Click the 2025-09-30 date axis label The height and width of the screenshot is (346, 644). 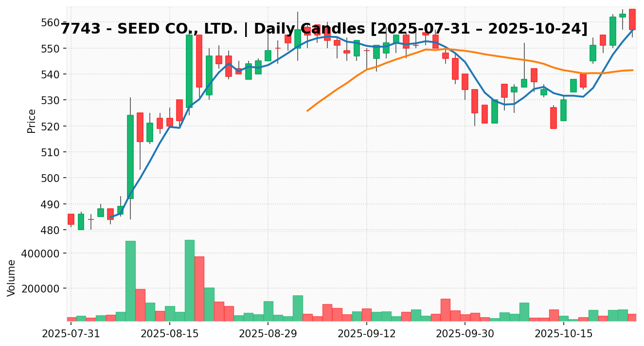tap(465, 334)
